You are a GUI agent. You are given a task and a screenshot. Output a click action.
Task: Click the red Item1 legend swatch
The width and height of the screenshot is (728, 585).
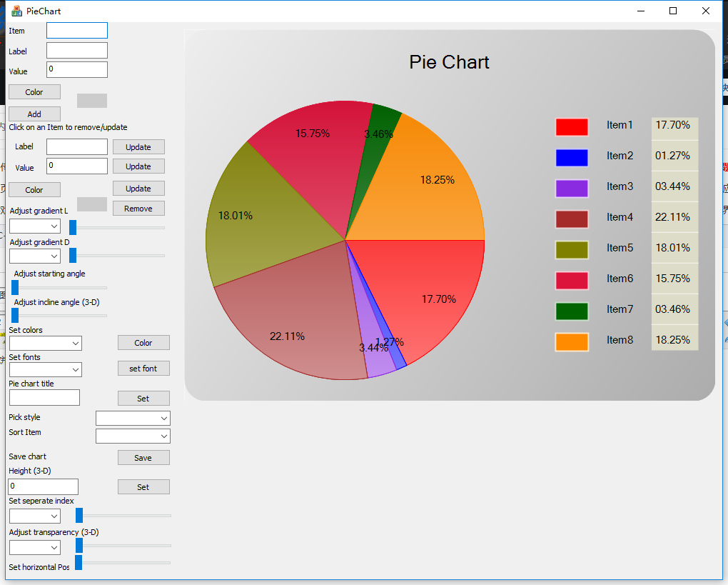(x=572, y=127)
